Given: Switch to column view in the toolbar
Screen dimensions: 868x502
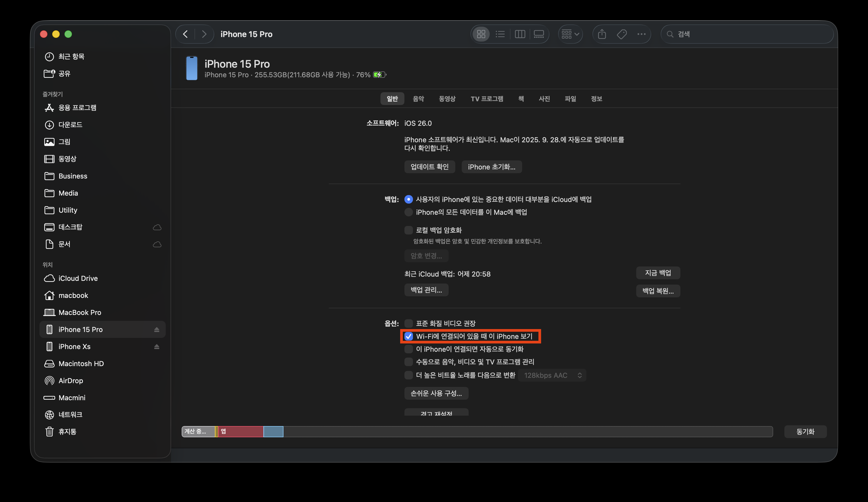Looking at the screenshot, I should pos(520,34).
